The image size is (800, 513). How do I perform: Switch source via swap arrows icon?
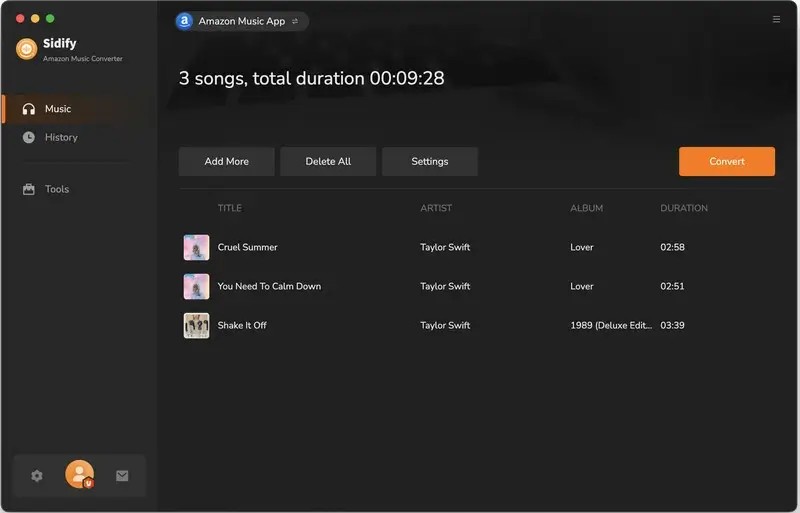[295, 21]
